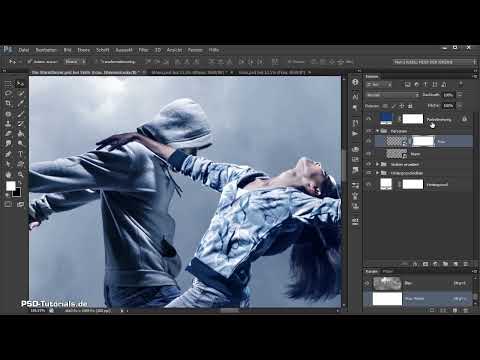
Task: Add layer mask icon in Layers panel
Action: coord(425,264)
